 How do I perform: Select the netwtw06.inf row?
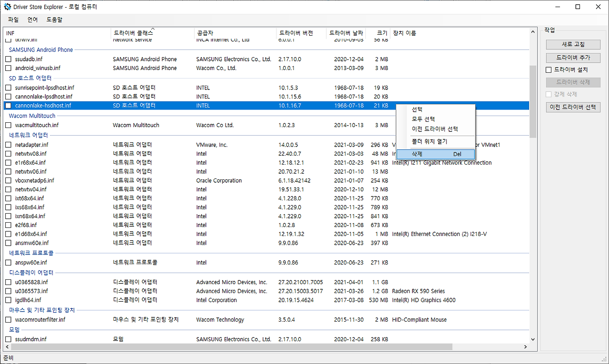266,172
